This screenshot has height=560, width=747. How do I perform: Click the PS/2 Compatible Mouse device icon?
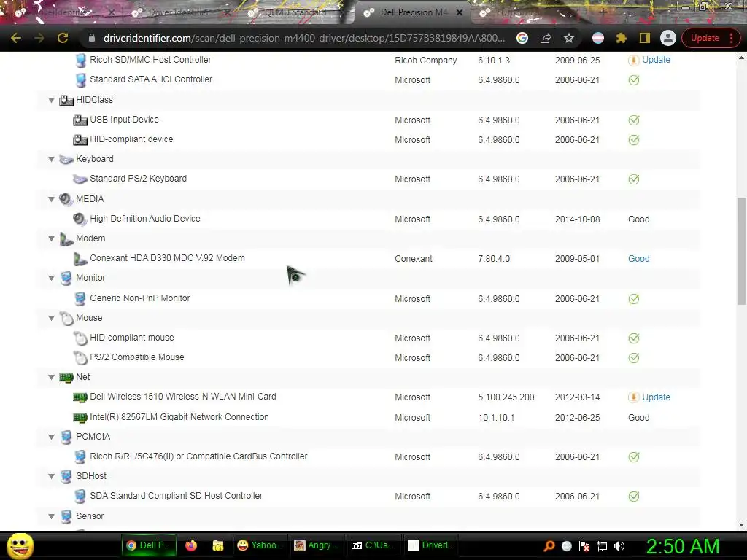(80, 357)
